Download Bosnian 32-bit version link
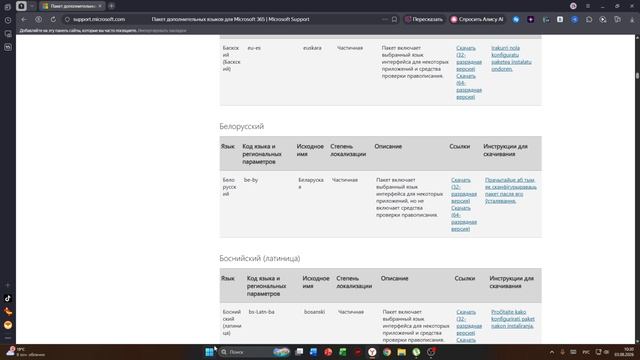This screenshot has height=360, width=640. [469, 322]
